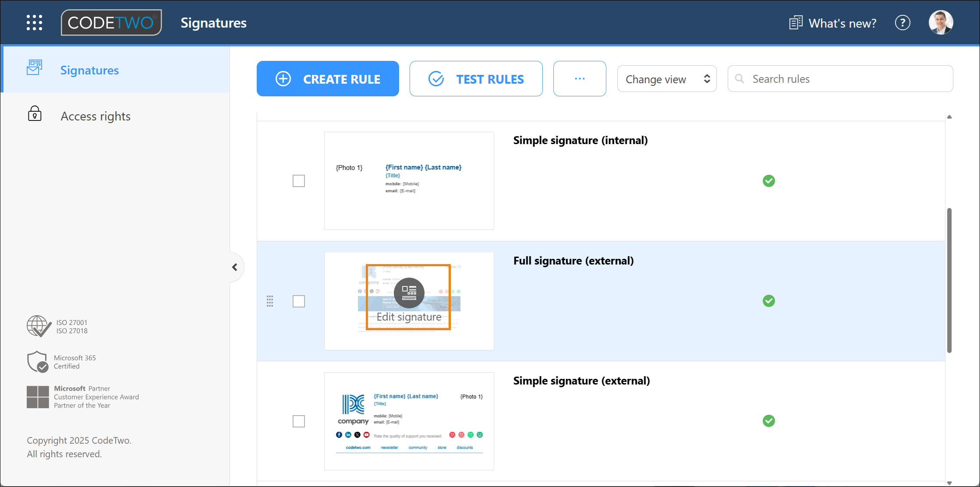The image size is (980, 487).
Task: Open the app launcher grid icon
Action: 34,22
